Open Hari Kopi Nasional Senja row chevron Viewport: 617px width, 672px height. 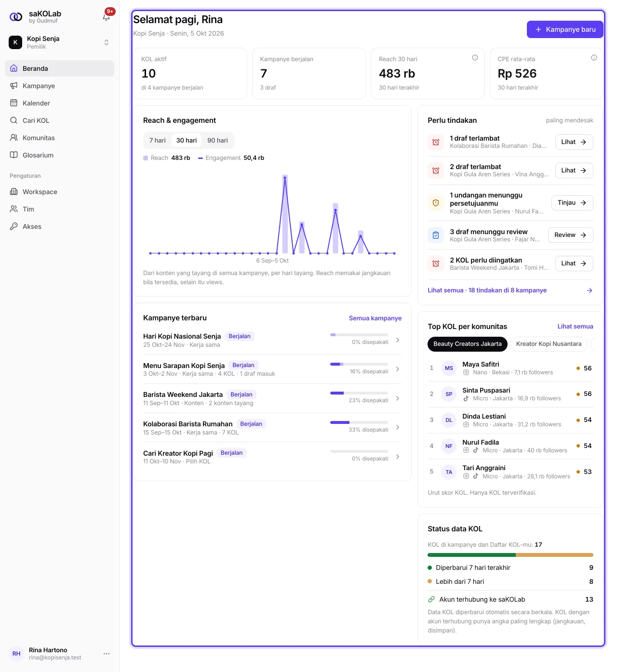pos(398,340)
